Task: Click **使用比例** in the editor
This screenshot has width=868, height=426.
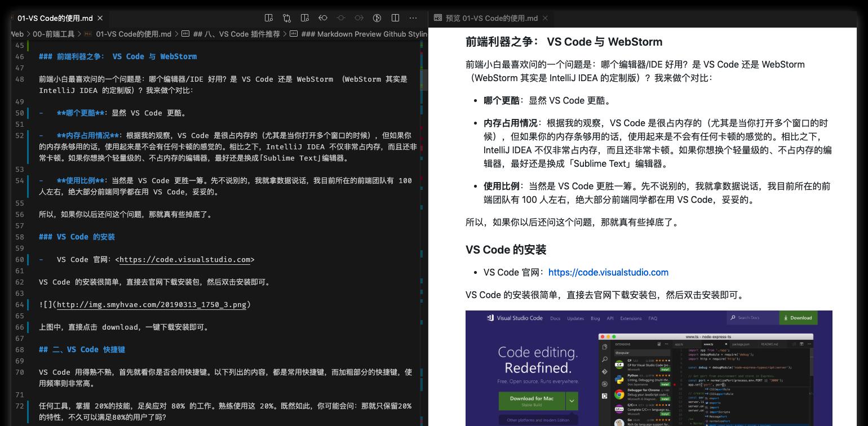Action: tap(80, 180)
